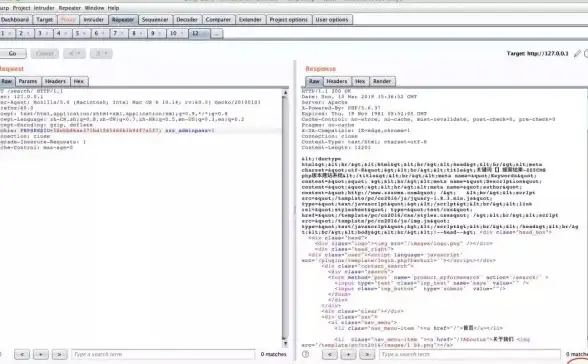Click the Go button to send request
The image size is (588, 364).
12,54
